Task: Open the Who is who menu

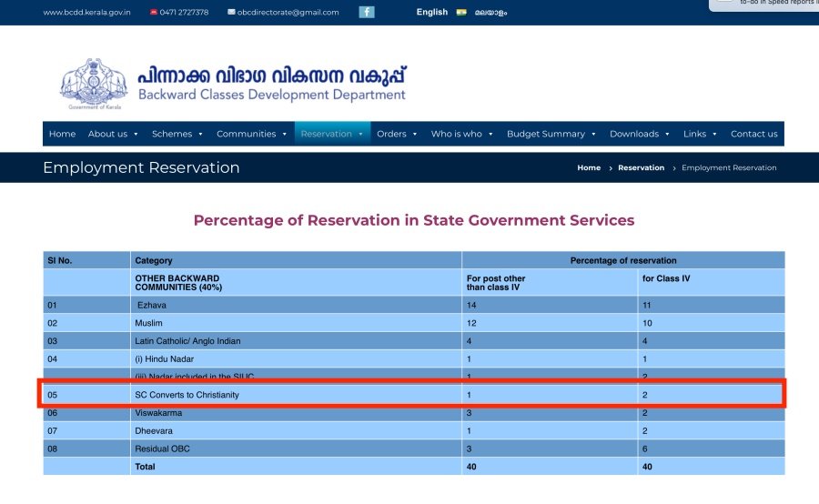Action: [x=461, y=134]
